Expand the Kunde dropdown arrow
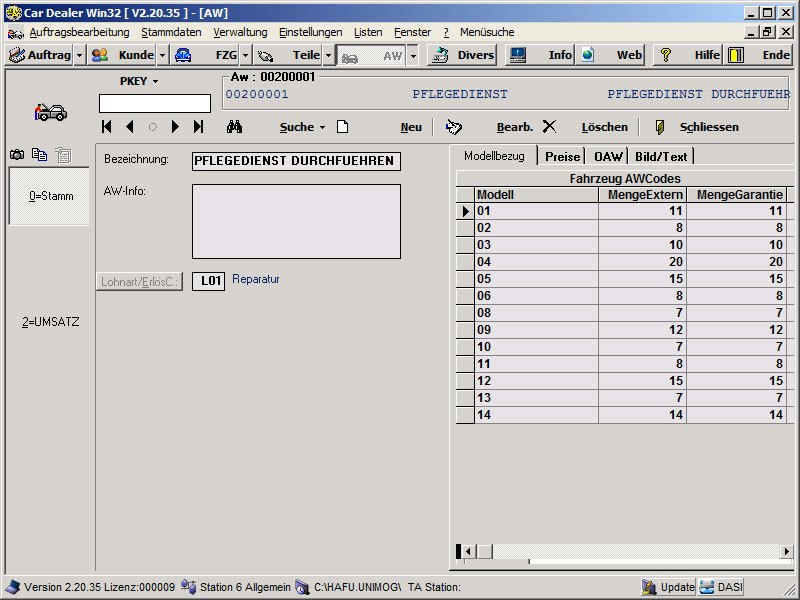 point(163,55)
